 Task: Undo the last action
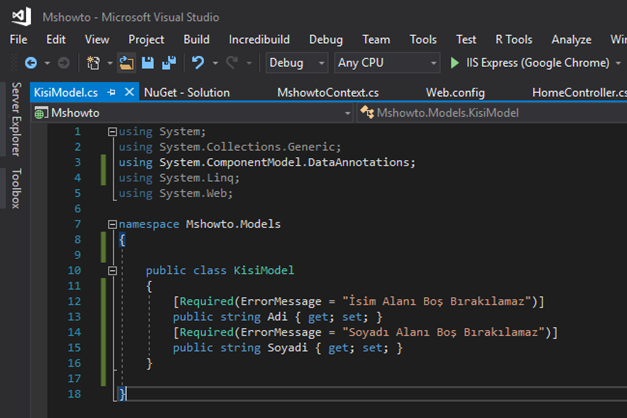(x=198, y=63)
